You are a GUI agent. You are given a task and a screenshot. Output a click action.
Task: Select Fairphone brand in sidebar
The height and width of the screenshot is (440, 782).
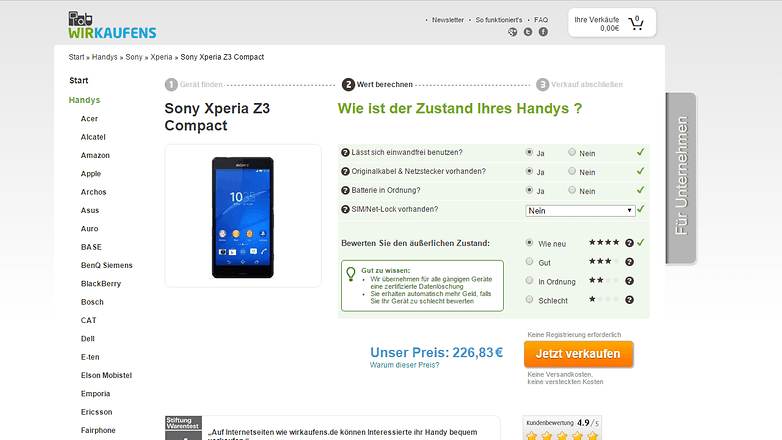[98, 431]
